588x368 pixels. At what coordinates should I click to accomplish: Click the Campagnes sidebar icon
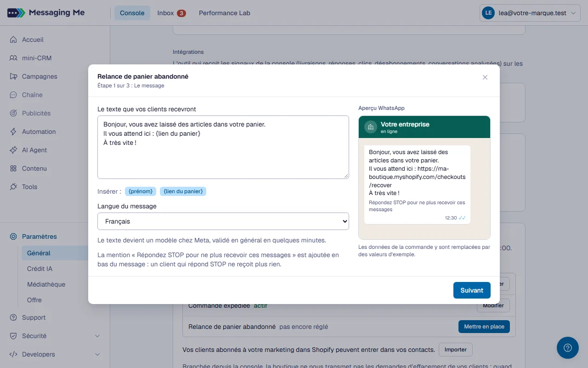click(x=13, y=76)
